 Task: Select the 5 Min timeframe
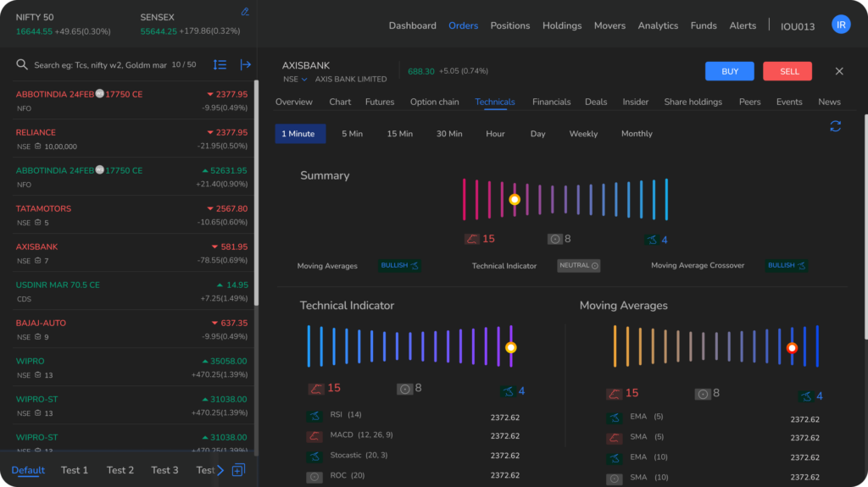point(352,134)
